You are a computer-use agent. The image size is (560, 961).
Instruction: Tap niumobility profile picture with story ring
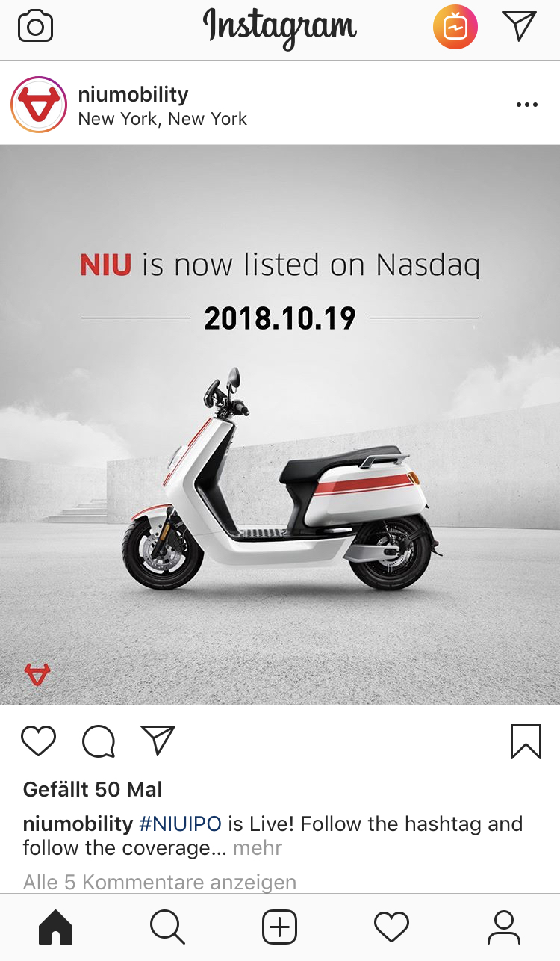click(40, 105)
